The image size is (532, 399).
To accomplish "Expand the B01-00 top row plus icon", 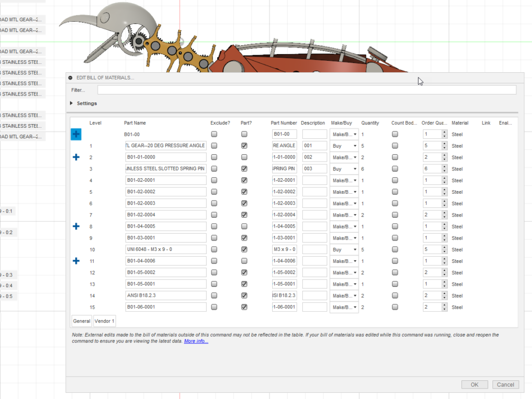I will [x=76, y=134].
